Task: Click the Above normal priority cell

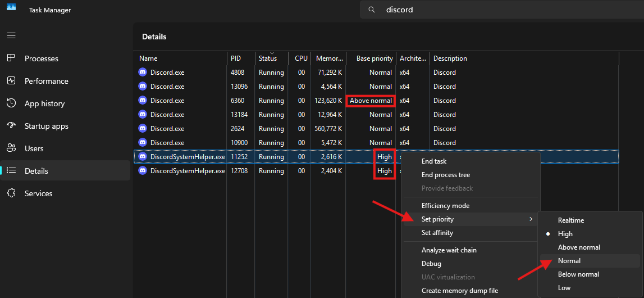Action: click(x=371, y=100)
